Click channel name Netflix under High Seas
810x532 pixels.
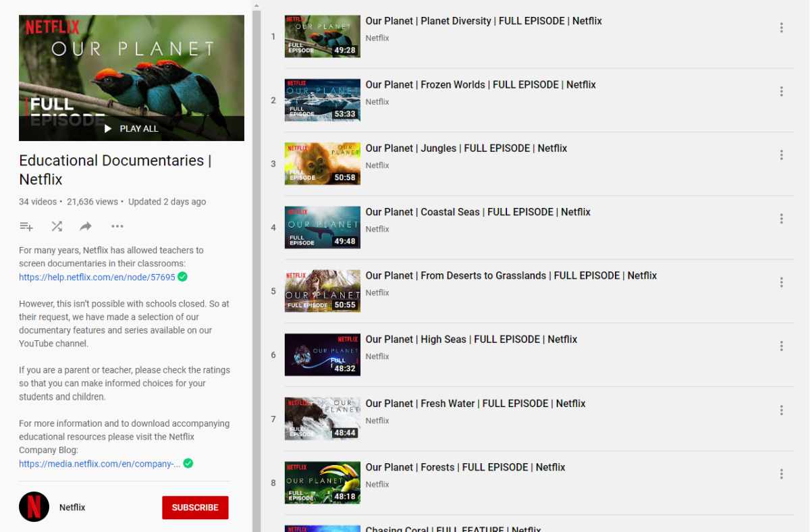click(377, 356)
